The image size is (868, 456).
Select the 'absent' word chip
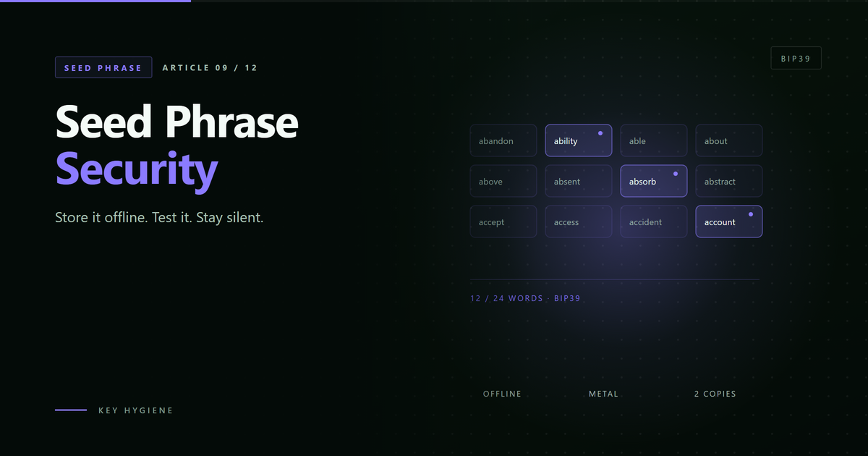[x=579, y=181]
